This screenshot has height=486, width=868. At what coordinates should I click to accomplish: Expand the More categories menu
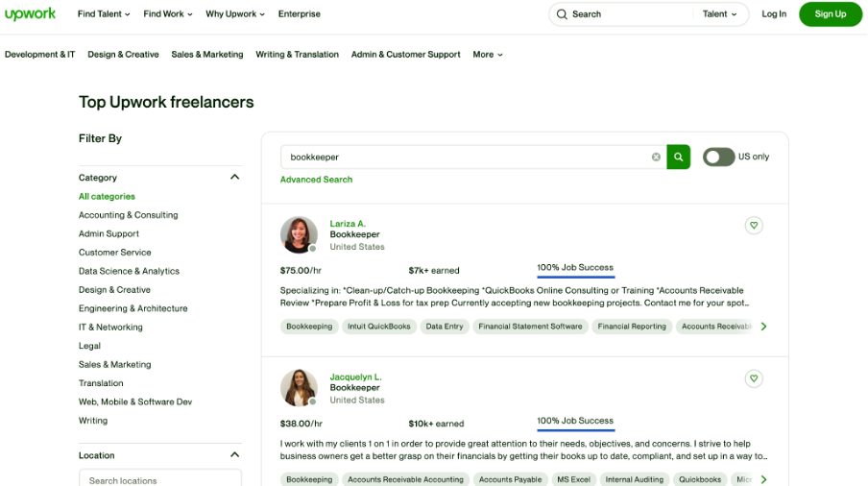488,54
